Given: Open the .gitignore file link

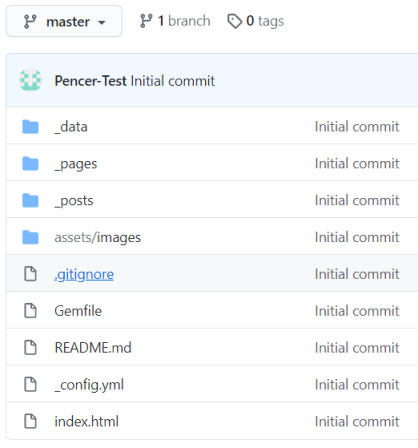Looking at the screenshot, I should pos(84,274).
